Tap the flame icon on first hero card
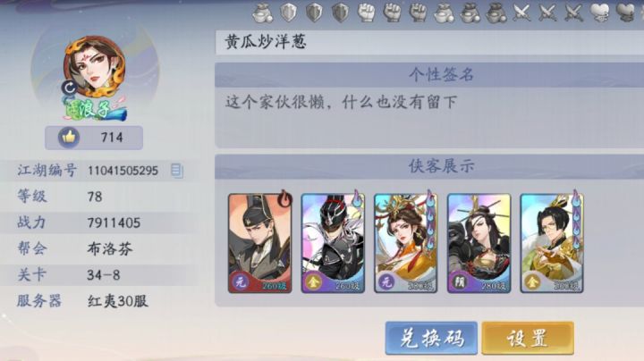644x361 pixels. tap(284, 199)
